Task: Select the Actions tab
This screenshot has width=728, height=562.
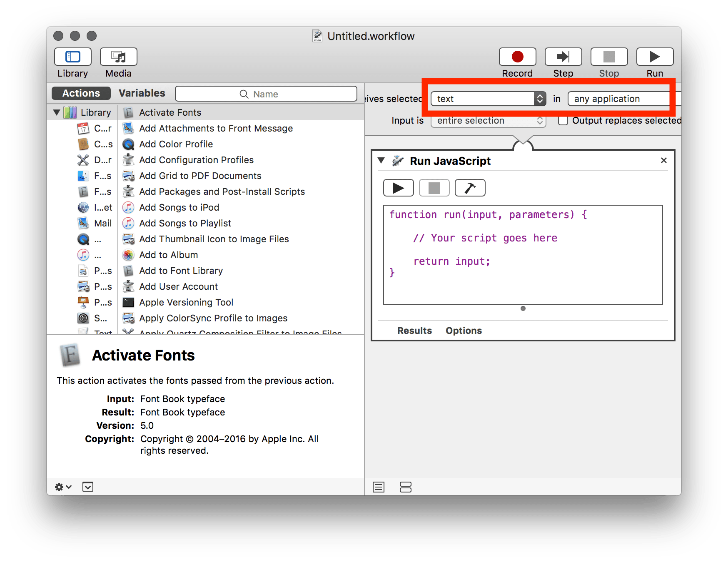Action: [x=81, y=93]
